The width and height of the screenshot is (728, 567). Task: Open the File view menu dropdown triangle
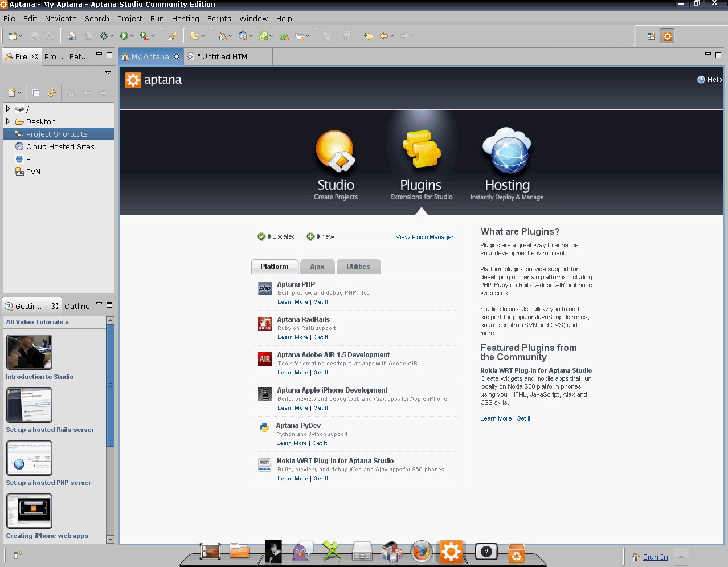108,73
